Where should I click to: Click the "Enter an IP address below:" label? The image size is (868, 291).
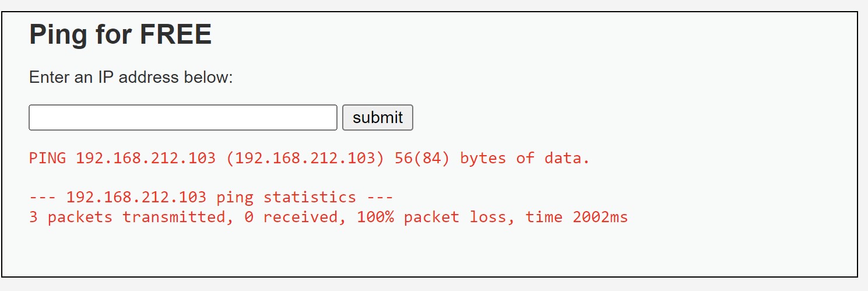click(131, 78)
